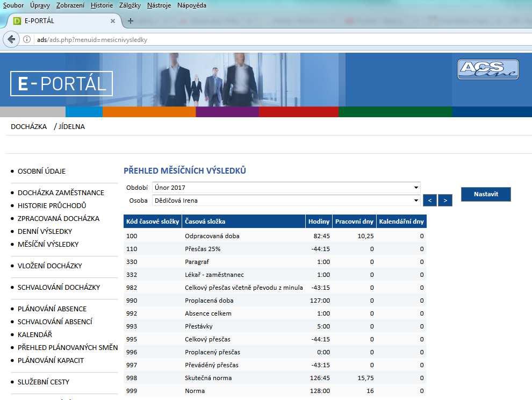Open VLOŽENÍ DOCHÁZKY in sidebar
The height and width of the screenshot is (400, 532).
tap(50, 266)
